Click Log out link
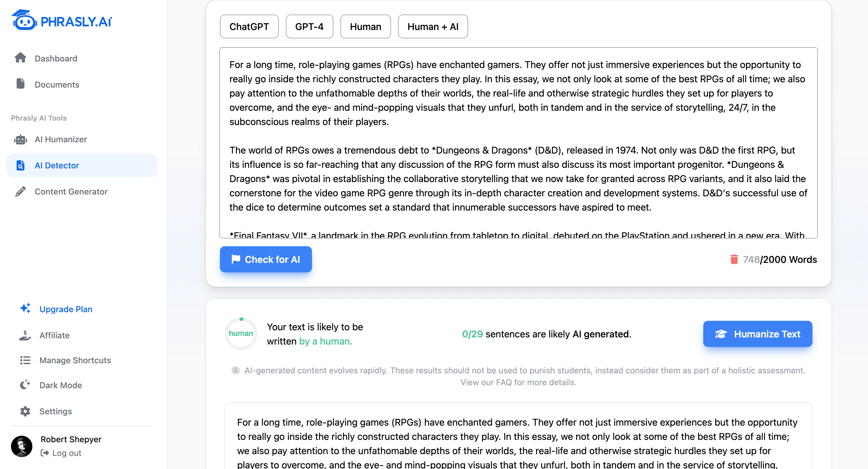Viewport: 868px width, 469px height. [x=66, y=453]
